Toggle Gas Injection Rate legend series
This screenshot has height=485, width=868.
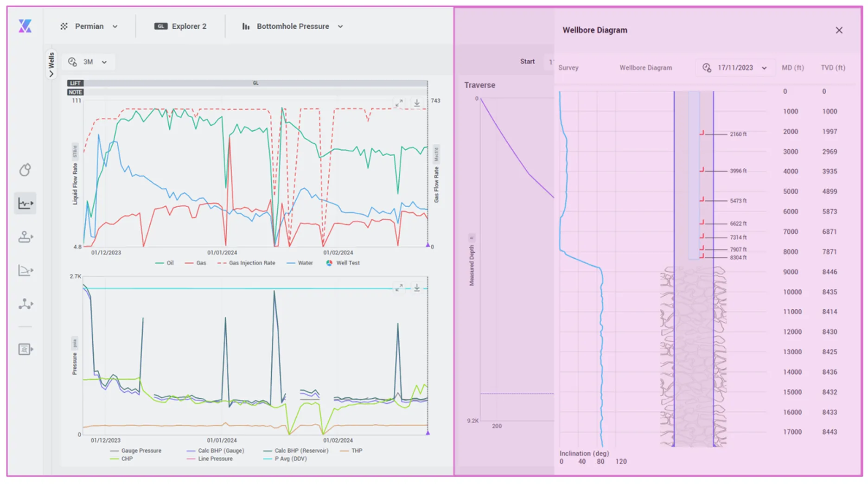[246, 263]
